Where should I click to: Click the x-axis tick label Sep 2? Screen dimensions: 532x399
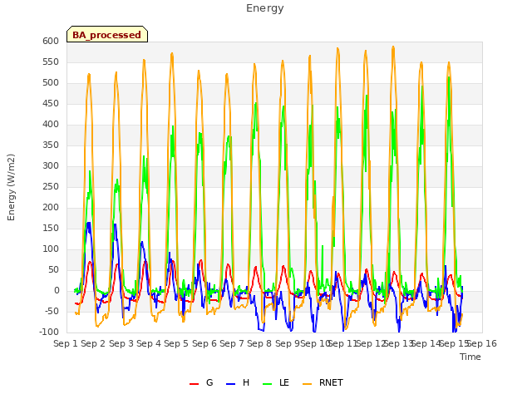pos(93,343)
